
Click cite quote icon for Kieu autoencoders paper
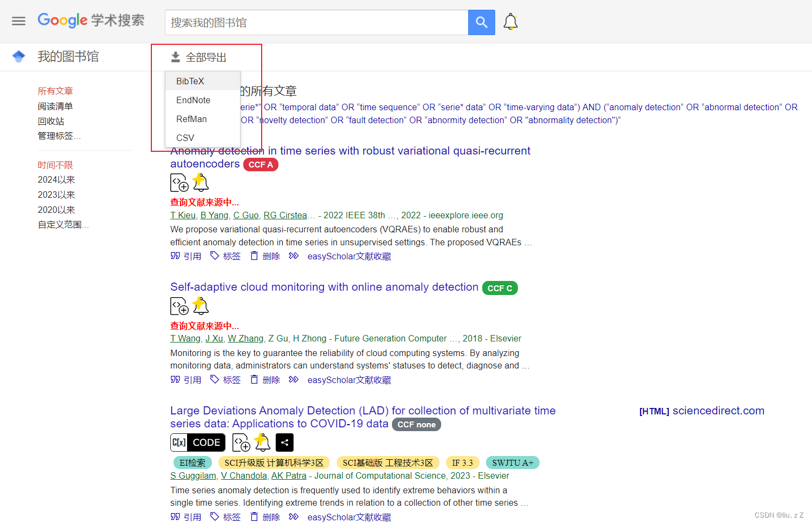[x=175, y=256]
